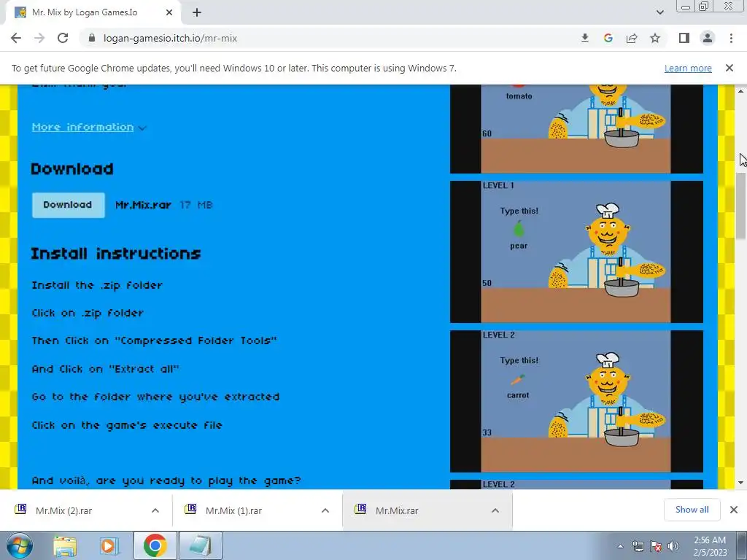Click the scrollbar up arrow

tap(741, 91)
